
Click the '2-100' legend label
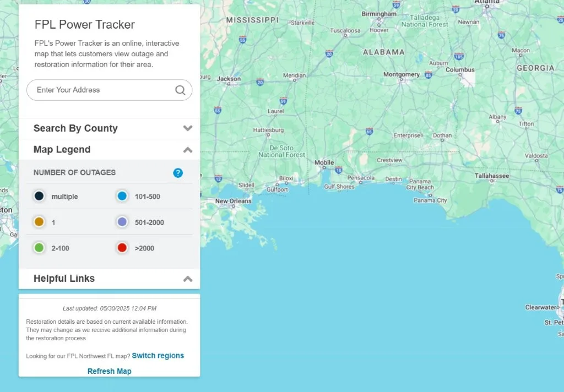pos(60,248)
